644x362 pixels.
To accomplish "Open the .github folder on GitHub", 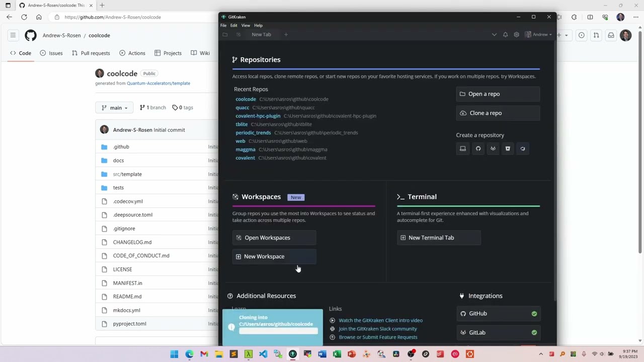I will pyautogui.click(x=121, y=147).
